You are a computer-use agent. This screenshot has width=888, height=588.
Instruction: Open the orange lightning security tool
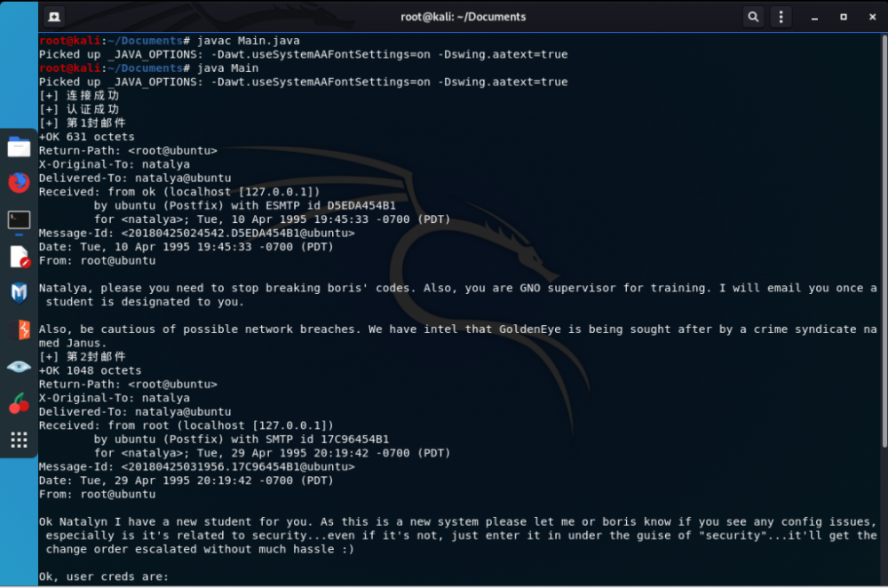click(x=19, y=330)
